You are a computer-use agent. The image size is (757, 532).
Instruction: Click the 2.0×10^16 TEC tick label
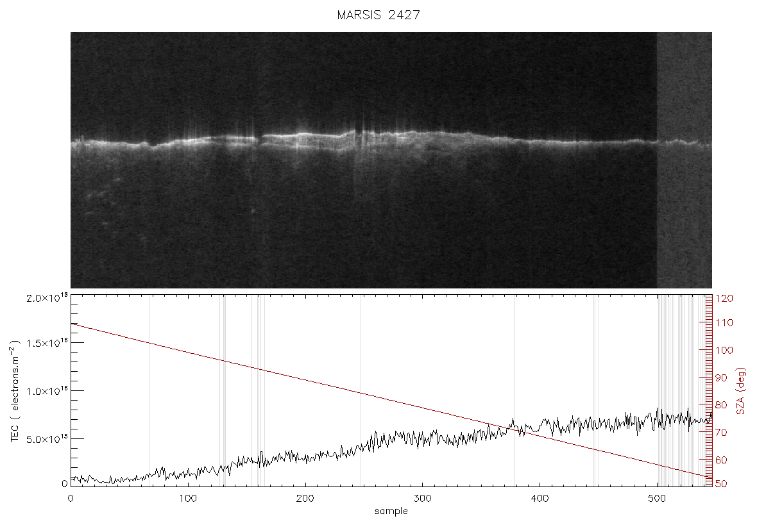pyautogui.click(x=47, y=297)
